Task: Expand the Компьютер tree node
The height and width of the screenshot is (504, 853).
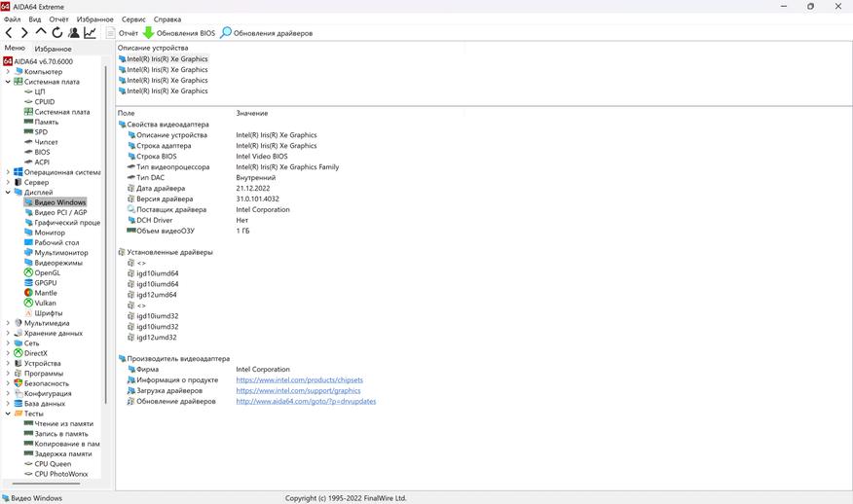Action: (8, 71)
